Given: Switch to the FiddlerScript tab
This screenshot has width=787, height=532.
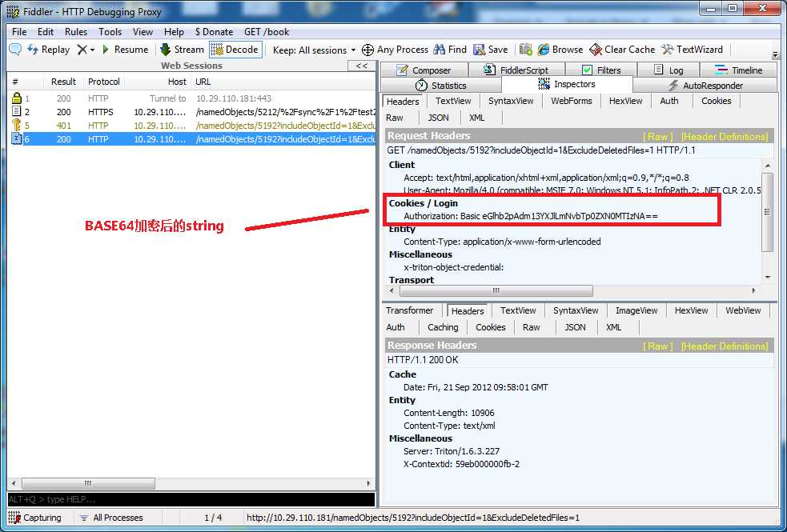Looking at the screenshot, I should (x=516, y=70).
